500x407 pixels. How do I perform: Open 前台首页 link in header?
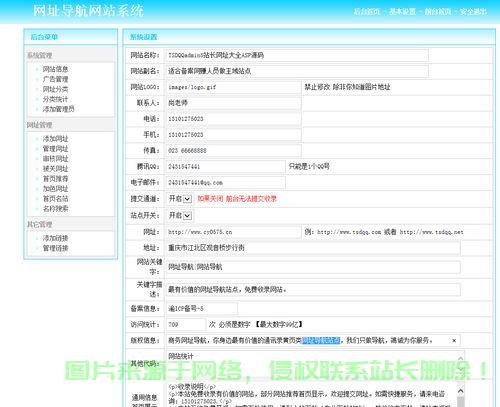tap(438, 11)
